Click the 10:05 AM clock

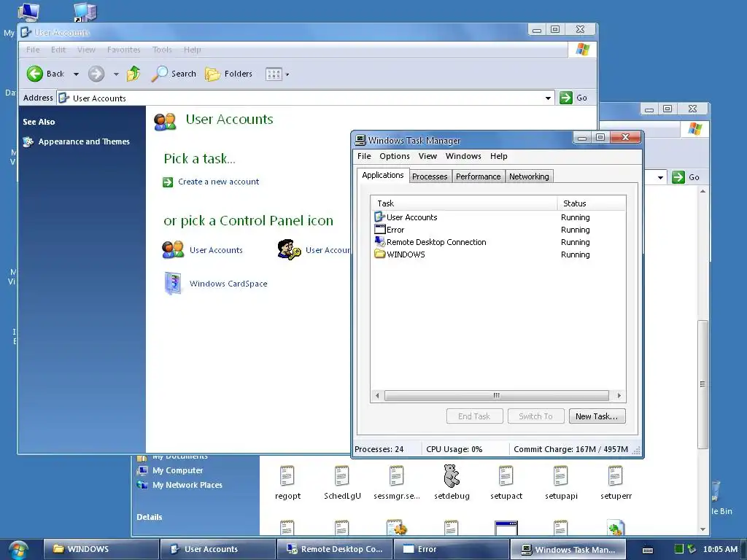720,549
